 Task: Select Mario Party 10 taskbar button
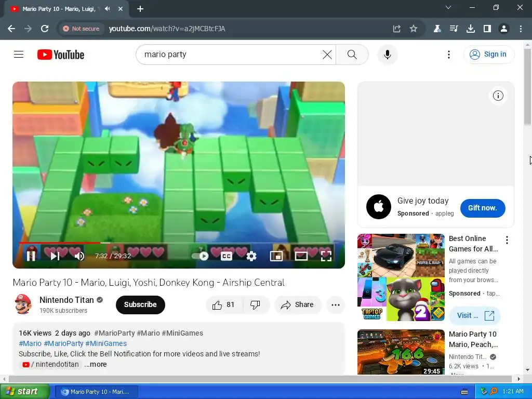[x=96, y=392]
